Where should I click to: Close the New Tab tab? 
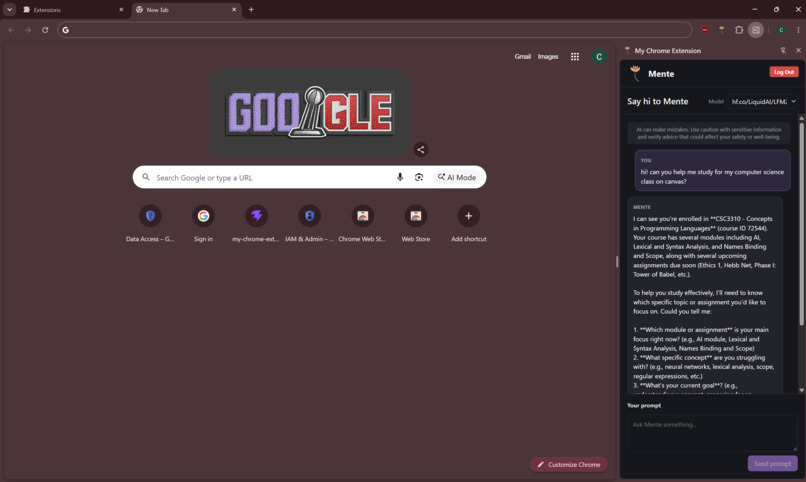234,10
